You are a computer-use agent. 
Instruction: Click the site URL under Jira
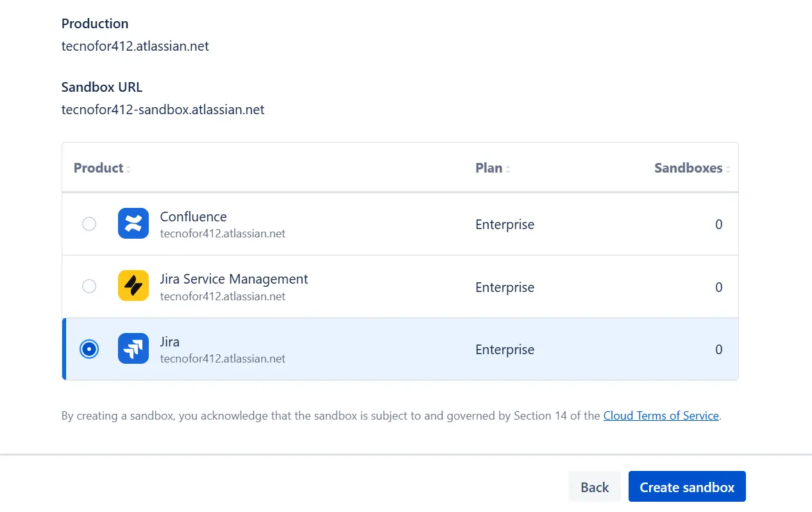[223, 359]
